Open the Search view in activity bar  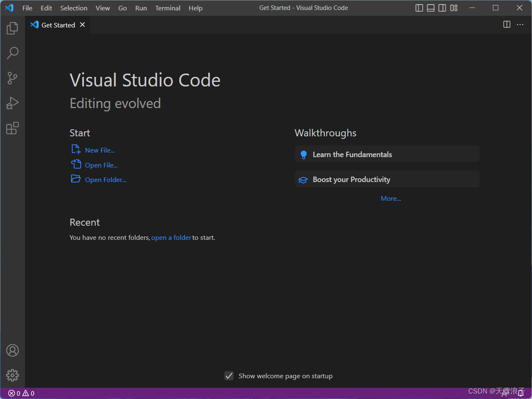12,53
